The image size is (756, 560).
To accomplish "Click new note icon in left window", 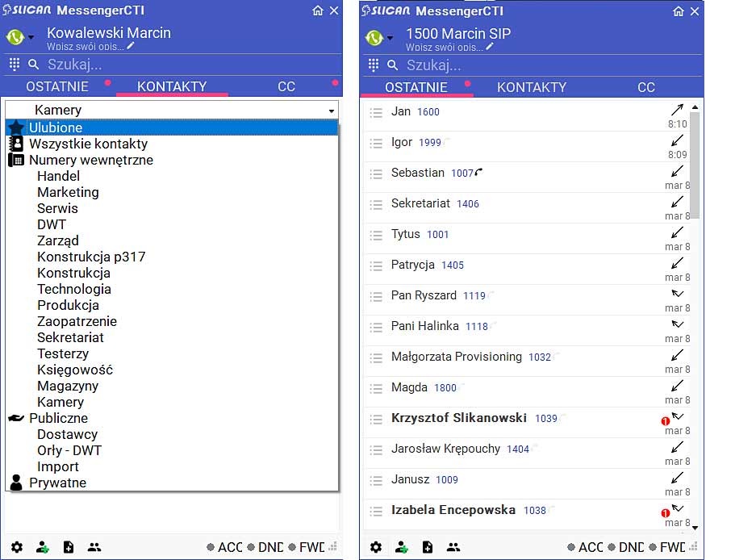I will tap(69, 547).
